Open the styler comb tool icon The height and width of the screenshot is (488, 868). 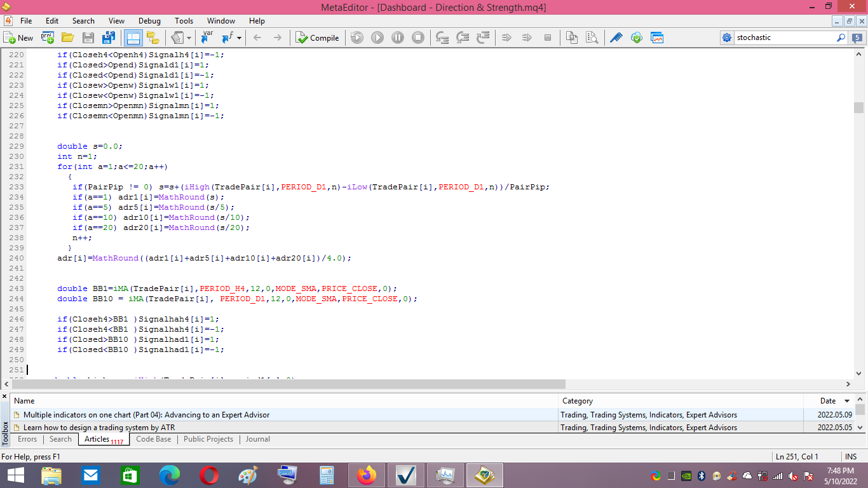(616, 38)
